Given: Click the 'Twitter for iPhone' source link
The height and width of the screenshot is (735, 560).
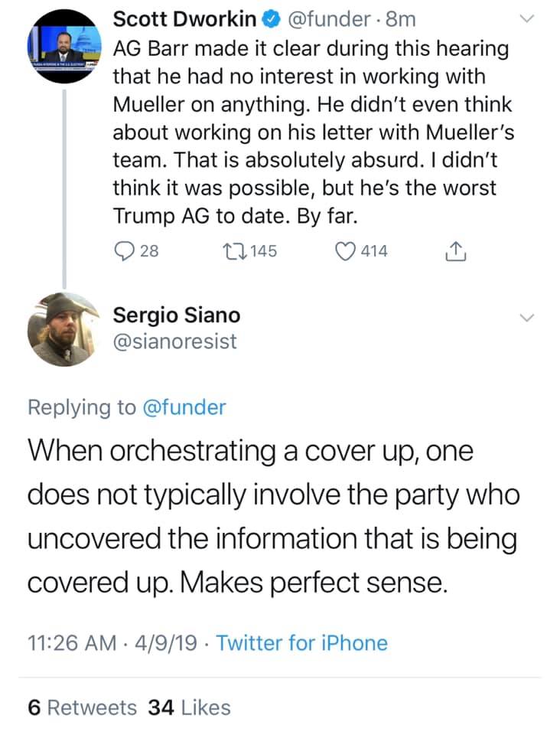Looking at the screenshot, I should 302,642.
